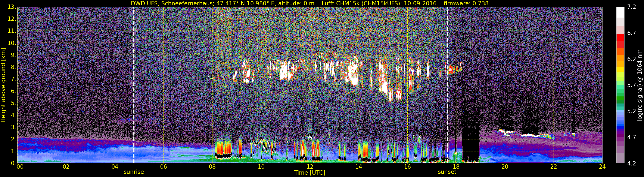The height and width of the screenshot is (177, 644).
Task: Click the 5. tick label on the height axis
Action: point(13,103)
